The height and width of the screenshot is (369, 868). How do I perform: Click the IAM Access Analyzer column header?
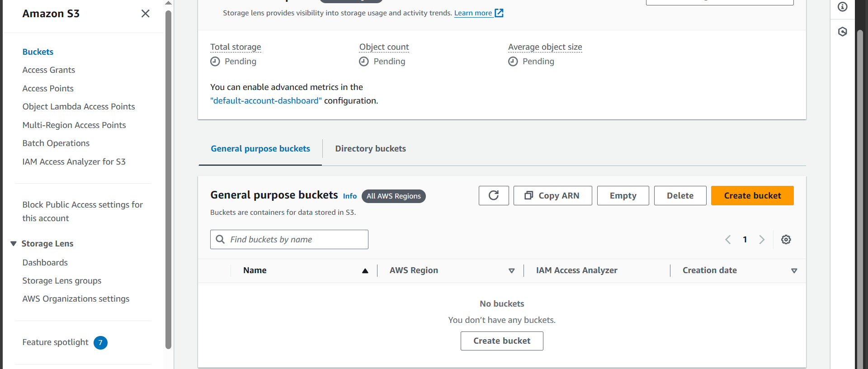tap(576, 270)
